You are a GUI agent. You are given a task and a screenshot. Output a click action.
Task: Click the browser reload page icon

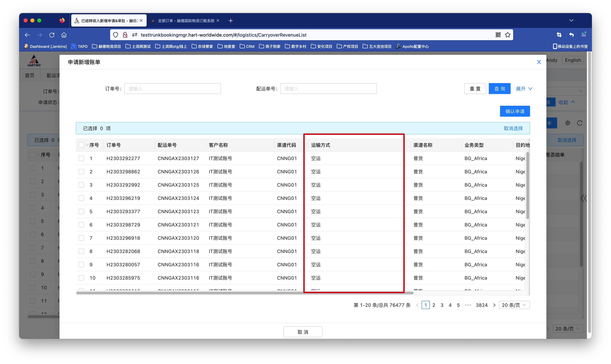[52, 35]
